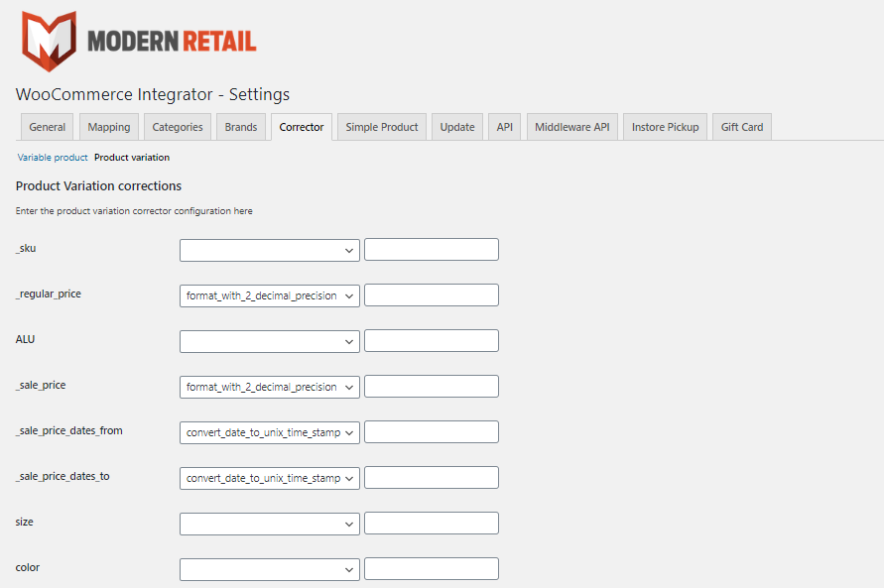Click the '_regular_price' field label
This screenshot has width=884, height=588.
[x=49, y=294]
